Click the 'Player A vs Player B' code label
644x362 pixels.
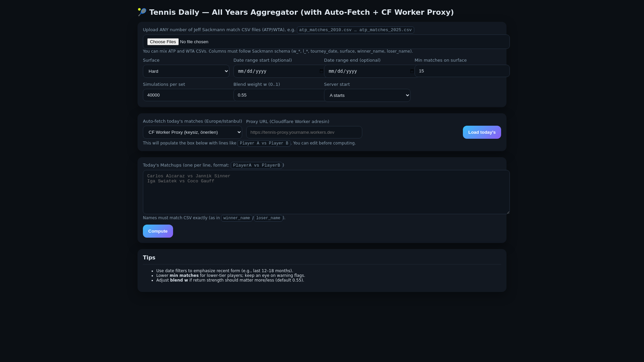coord(264,143)
